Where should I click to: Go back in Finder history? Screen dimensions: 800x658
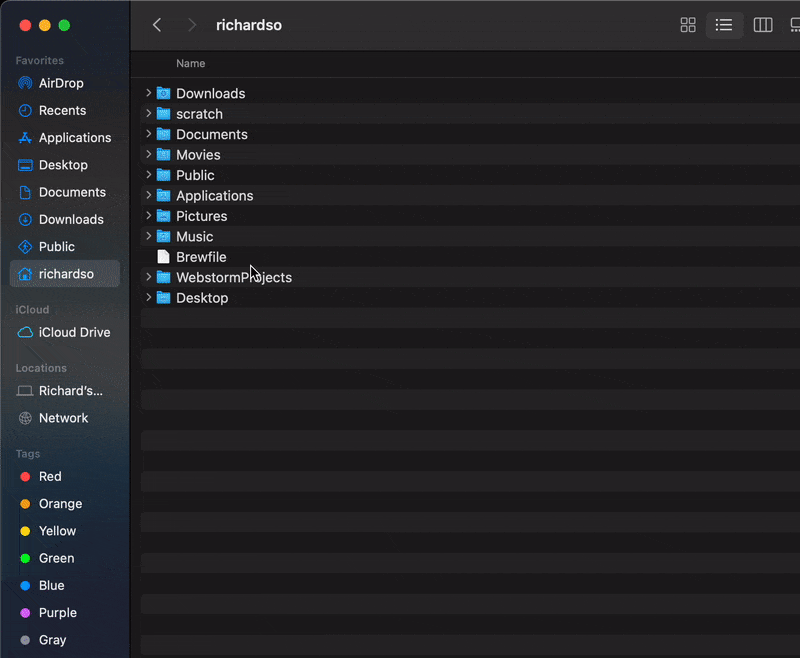157,25
